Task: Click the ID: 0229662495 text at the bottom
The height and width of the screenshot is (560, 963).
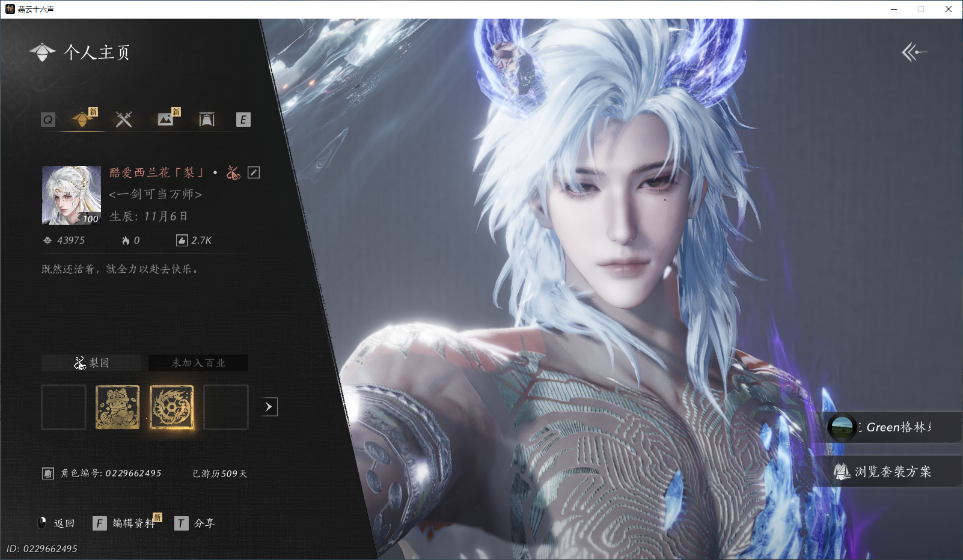Action: (x=42, y=549)
